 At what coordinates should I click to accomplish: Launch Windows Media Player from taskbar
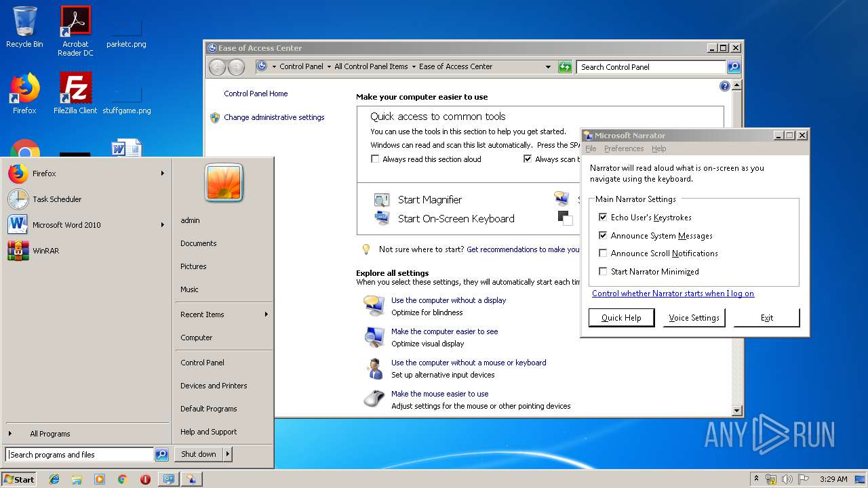(100, 479)
